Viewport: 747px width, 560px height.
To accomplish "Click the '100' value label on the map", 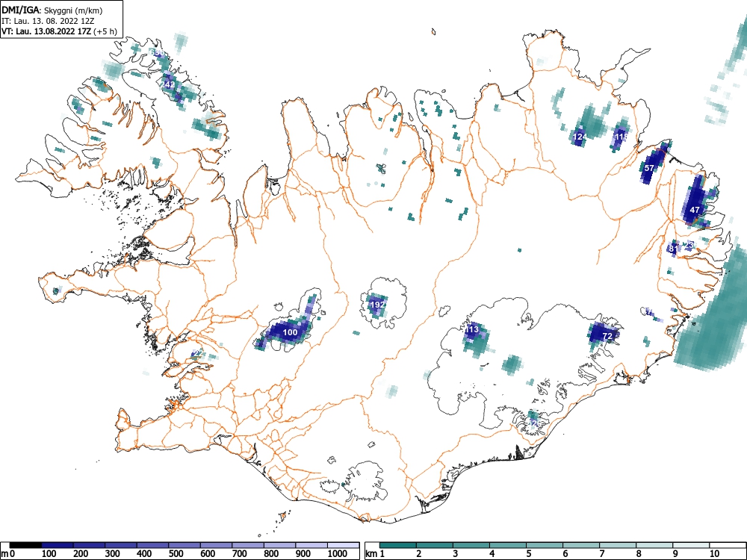I will point(290,332).
